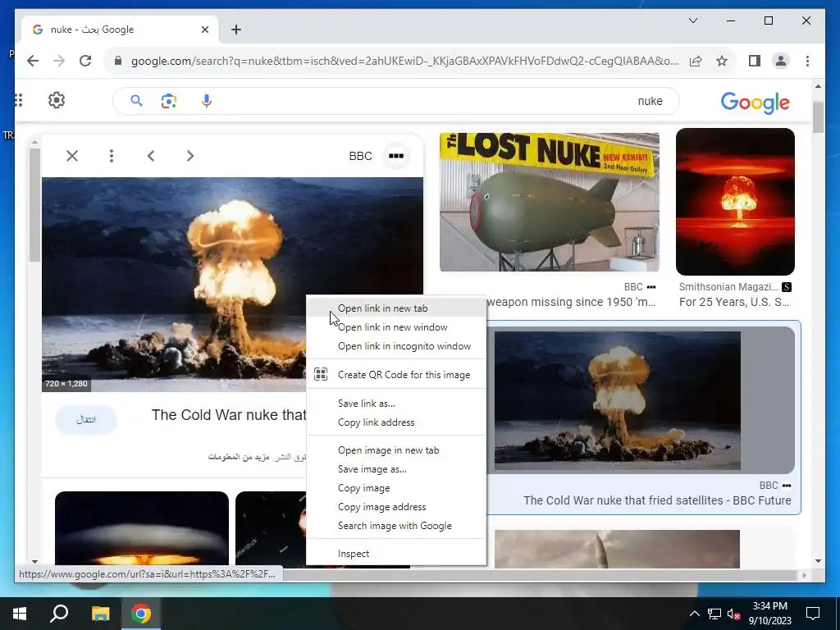Show the previous image in preview
The height and width of the screenshot is (630, 840).
[151, 156]
